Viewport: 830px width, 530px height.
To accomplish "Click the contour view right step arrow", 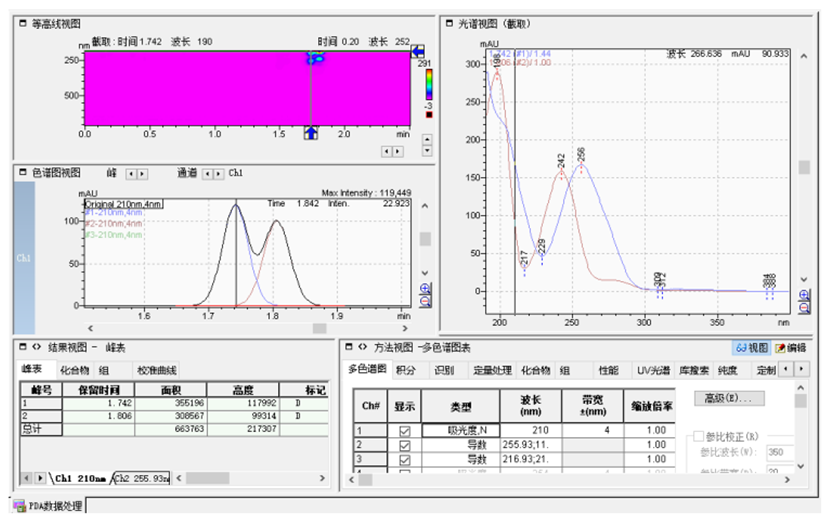I will (x=398, y=151).
